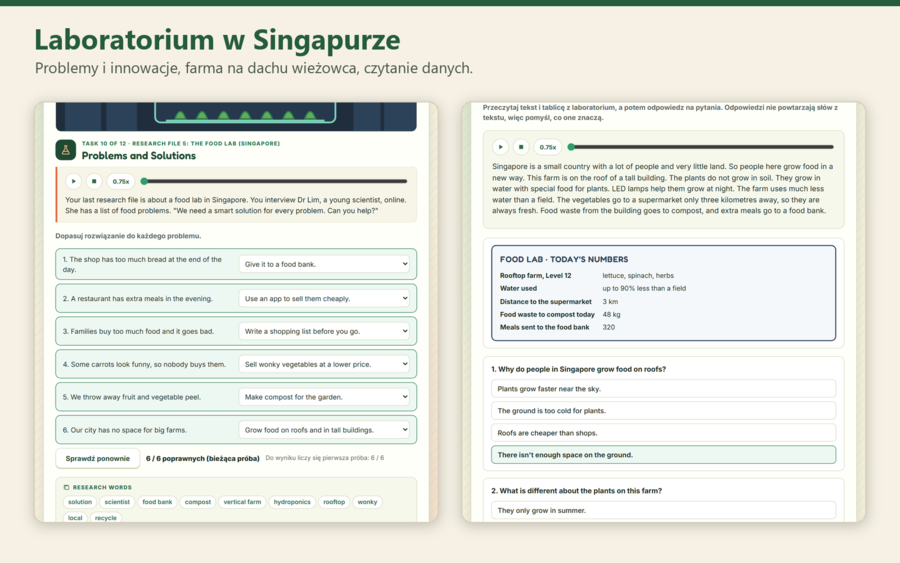Select answer 'There isn't enough space on the ground.'

tap(664, 455)
